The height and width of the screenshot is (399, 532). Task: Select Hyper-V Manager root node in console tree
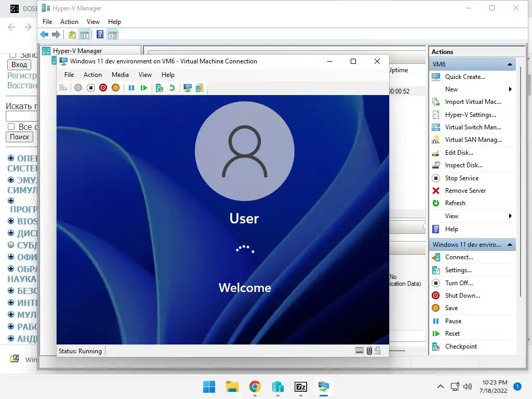click(77, 51)
